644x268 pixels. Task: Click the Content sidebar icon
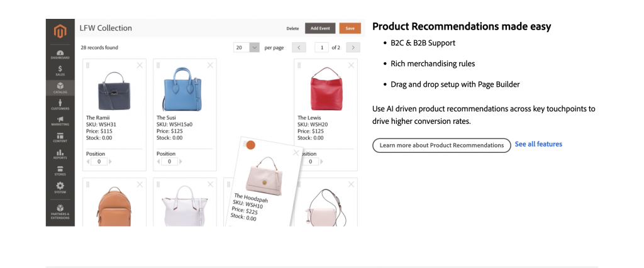[x=60, y=138]
